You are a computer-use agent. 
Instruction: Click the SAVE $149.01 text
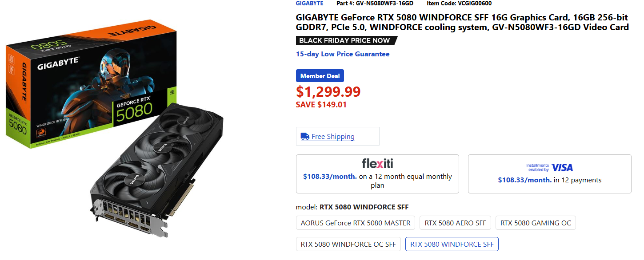tap(321, 105)
